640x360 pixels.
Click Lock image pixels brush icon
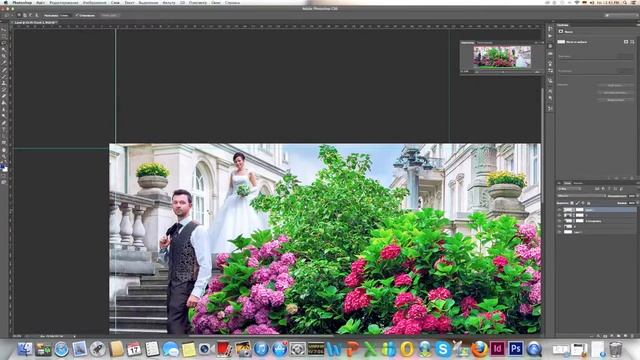(577, 203)
